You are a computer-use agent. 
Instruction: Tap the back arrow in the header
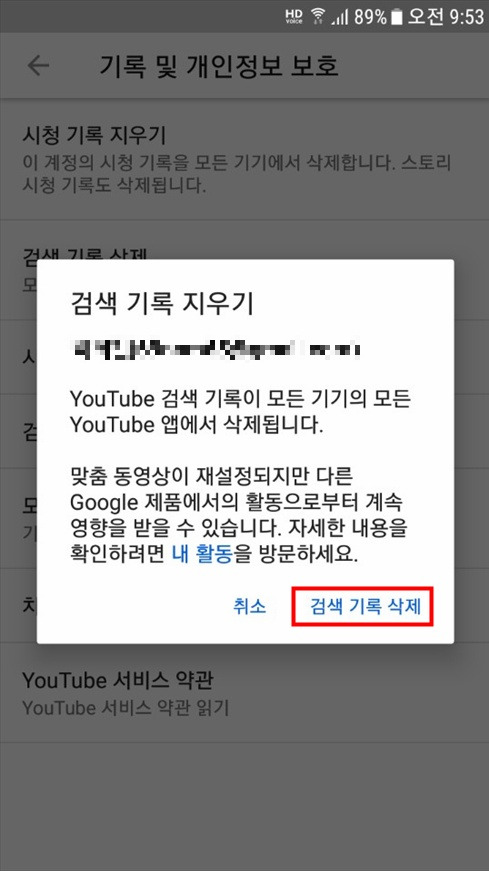click(x=38, y=66)
